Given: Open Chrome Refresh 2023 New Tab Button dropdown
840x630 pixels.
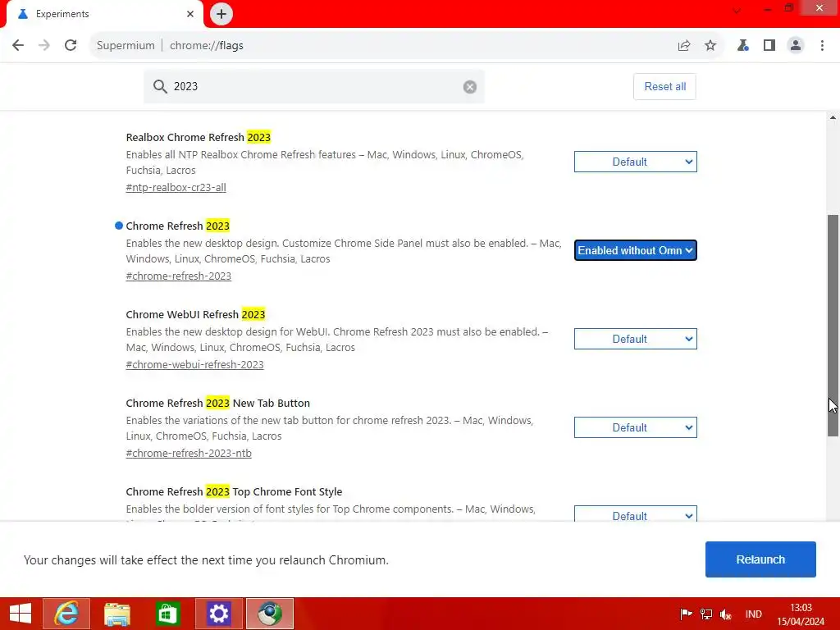Looking at the screenshot, I should [x=636, y=427].
